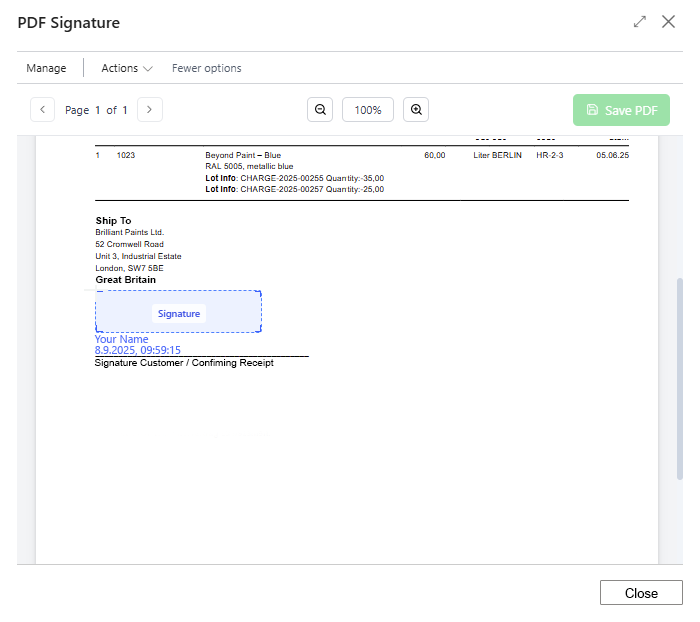Open the Manage menu

click(x=46, y=68)
